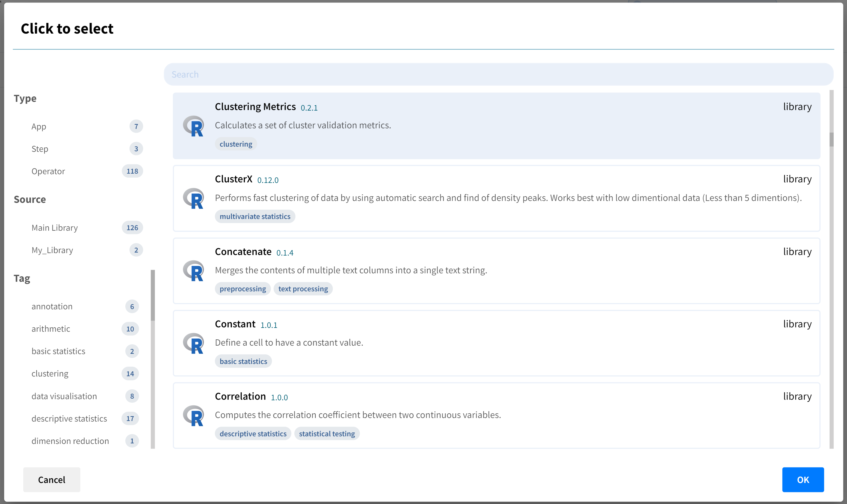
Task: Click the clustering chip on Clustering Metrics
Action: pos(236,144)
